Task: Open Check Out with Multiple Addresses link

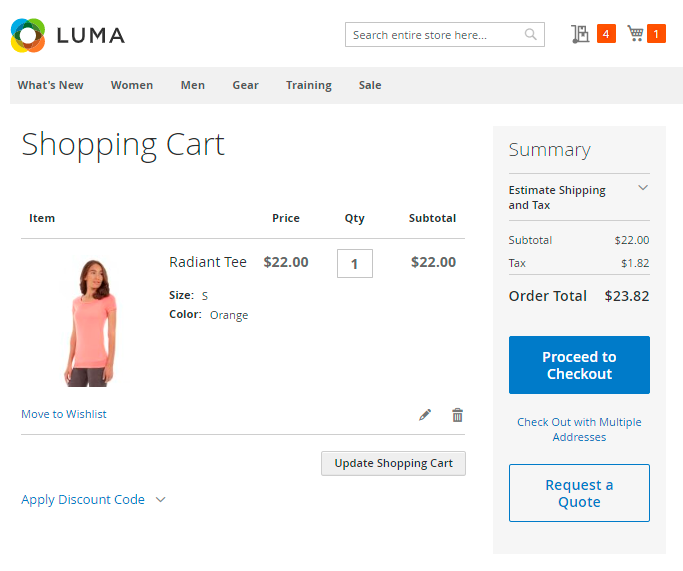Action: 579,429
